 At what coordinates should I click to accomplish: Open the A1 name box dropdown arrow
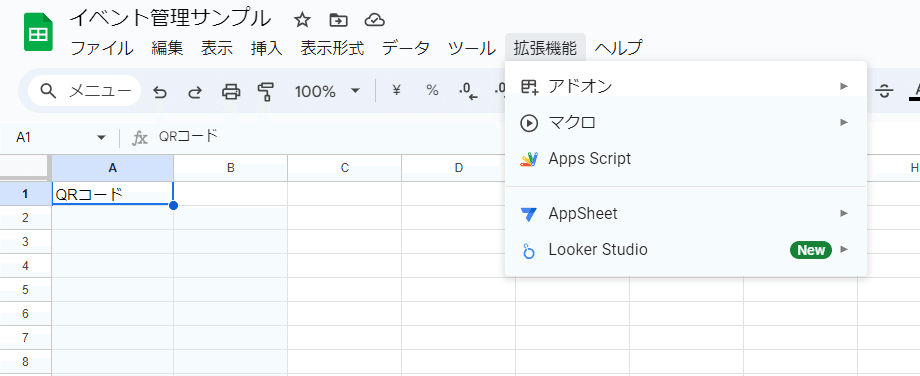tap(102, 138)
